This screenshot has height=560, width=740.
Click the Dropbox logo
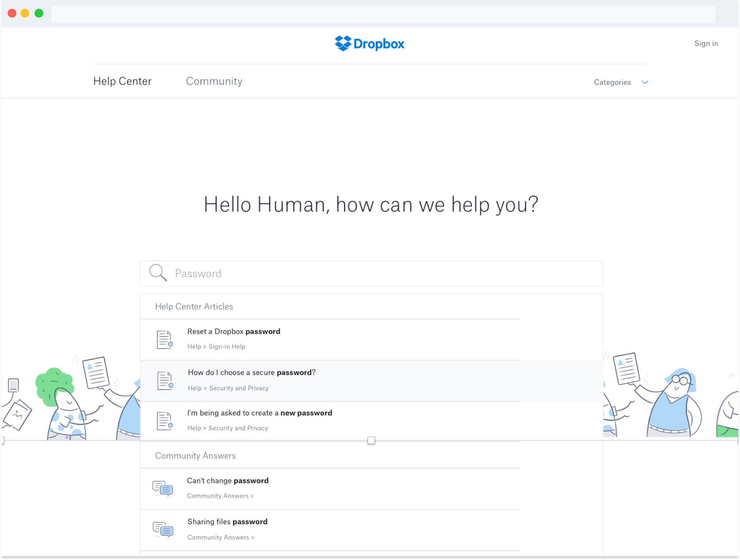pos(370,44)
